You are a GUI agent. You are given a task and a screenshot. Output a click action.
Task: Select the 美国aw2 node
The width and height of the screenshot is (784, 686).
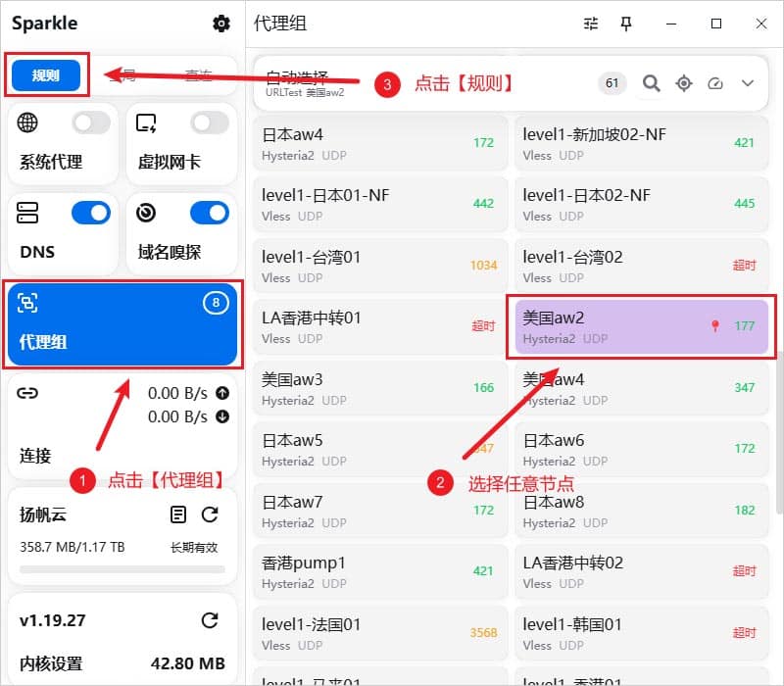pos(642,327)
